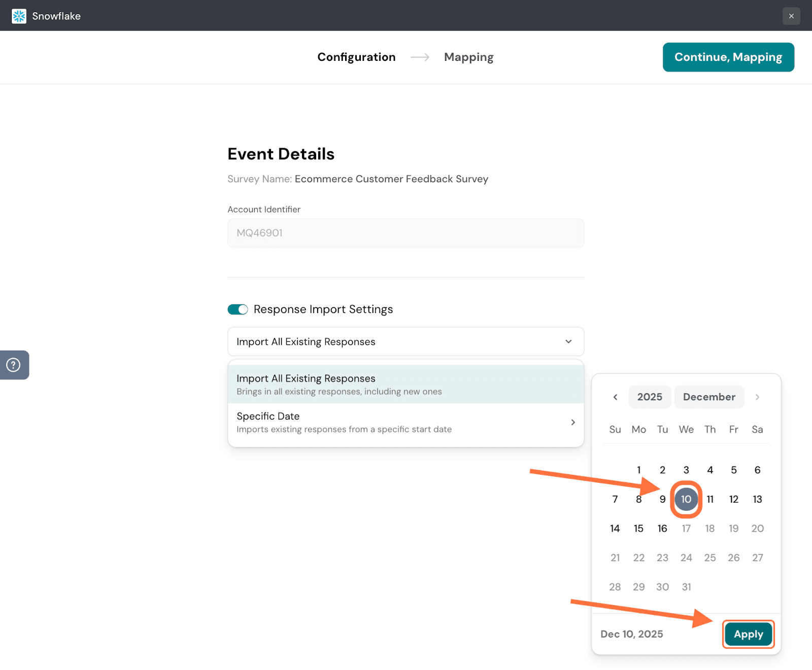Open the Import All Existing Responses dropdown
The image size is (812, 670).
pyautogui.click(x=405, y=342)
